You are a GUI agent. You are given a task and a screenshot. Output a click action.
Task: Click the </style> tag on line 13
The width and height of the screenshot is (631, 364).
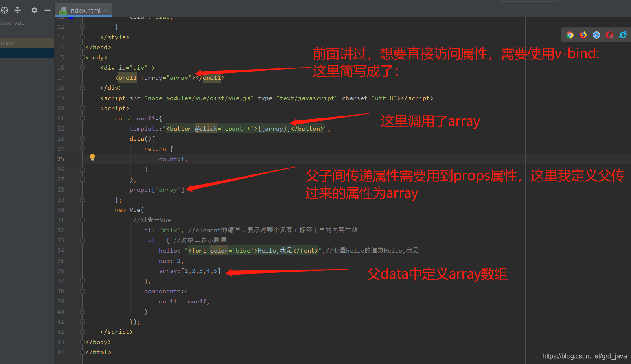point(115,37)
